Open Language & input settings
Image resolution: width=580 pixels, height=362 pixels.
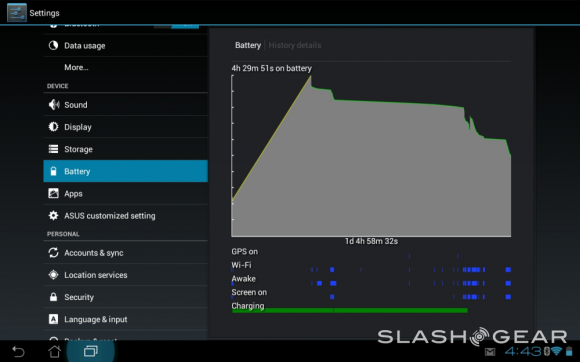coord(125,319)
